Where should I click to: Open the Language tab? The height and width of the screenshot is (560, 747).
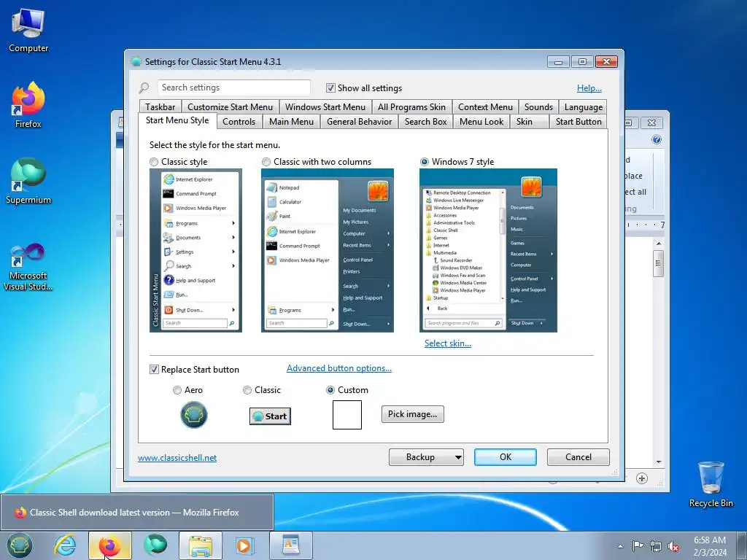pyautogui.click(x=584, y=107)
